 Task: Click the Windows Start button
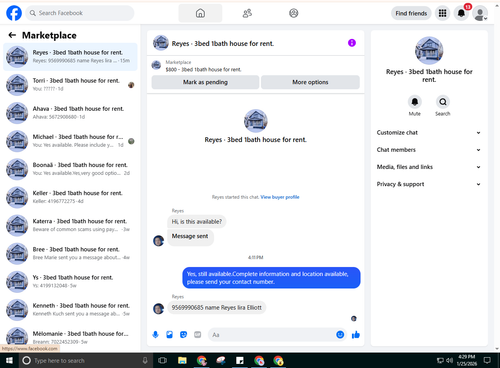[x=9, y=360]
